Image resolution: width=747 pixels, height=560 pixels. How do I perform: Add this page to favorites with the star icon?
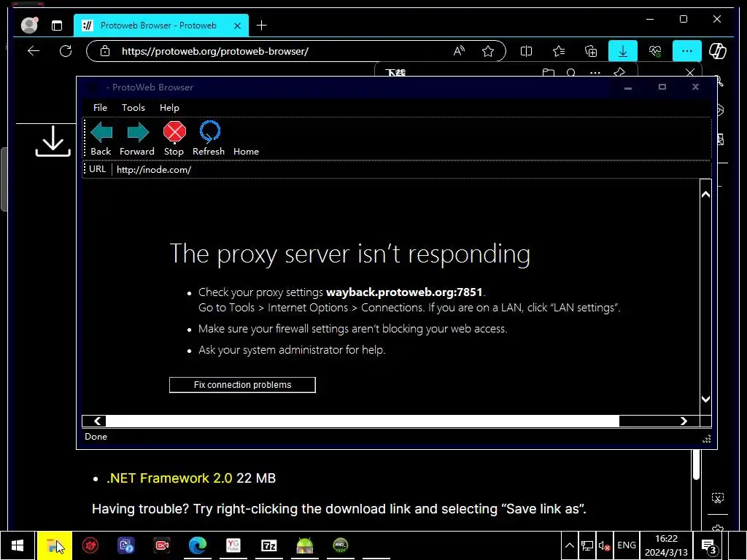(488, 51)
